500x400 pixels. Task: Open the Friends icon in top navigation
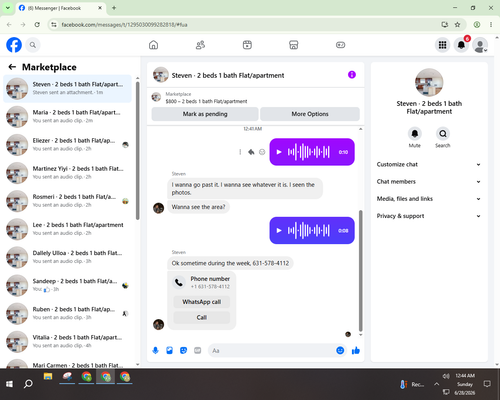(x=200, y=45)
